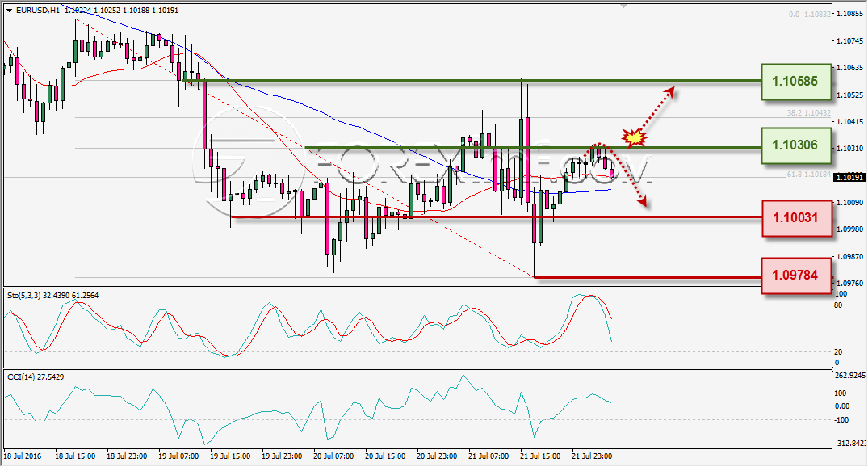Viewport: 868px width, 467px height.
Task: Click time axis label 18 Jul 23:00
Action: (127, 456)
